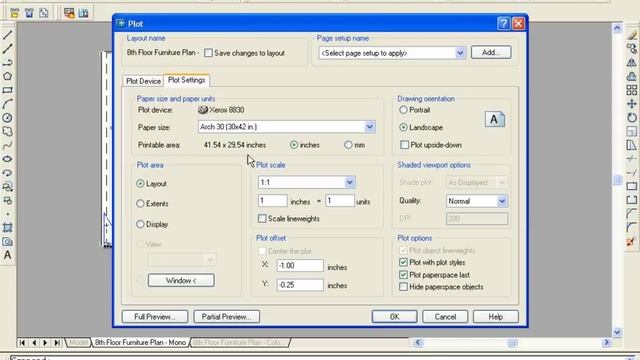Click the Partial Preview button

[x=227, y=317]
